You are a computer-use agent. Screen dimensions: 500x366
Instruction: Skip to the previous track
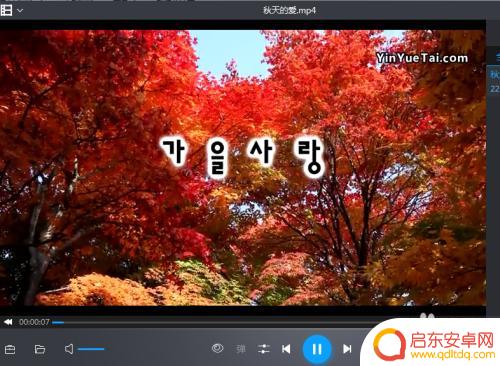[x=286, y=349]
